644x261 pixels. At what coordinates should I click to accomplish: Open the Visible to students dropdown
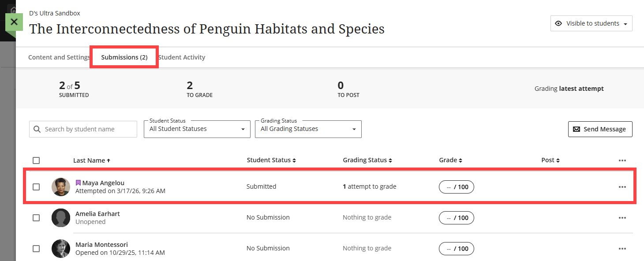coord(591,23)
